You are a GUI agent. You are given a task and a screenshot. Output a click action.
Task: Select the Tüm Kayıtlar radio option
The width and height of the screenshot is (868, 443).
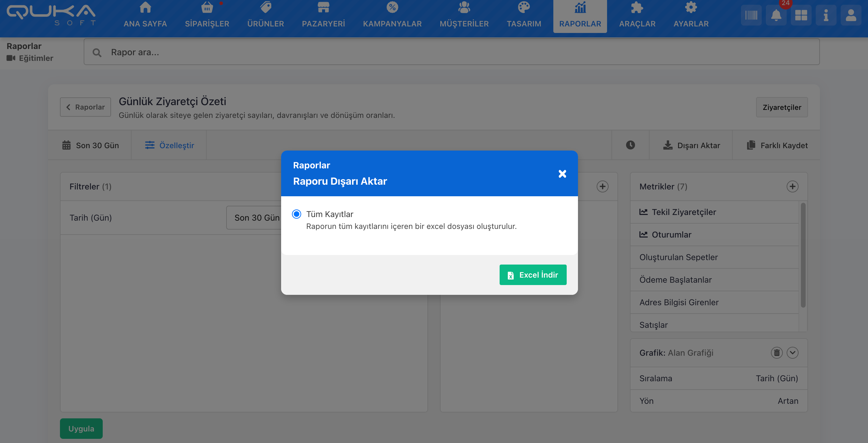tap(297, 214)
